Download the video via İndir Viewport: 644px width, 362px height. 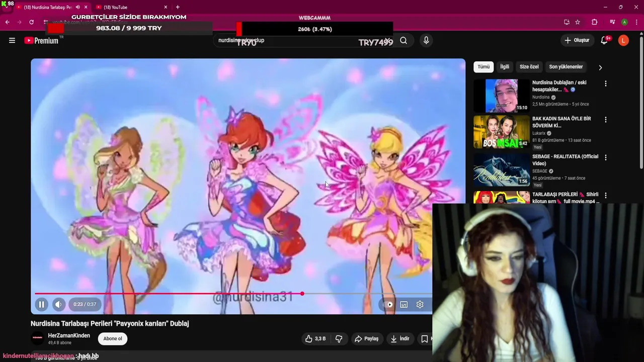tap(400, 339)
